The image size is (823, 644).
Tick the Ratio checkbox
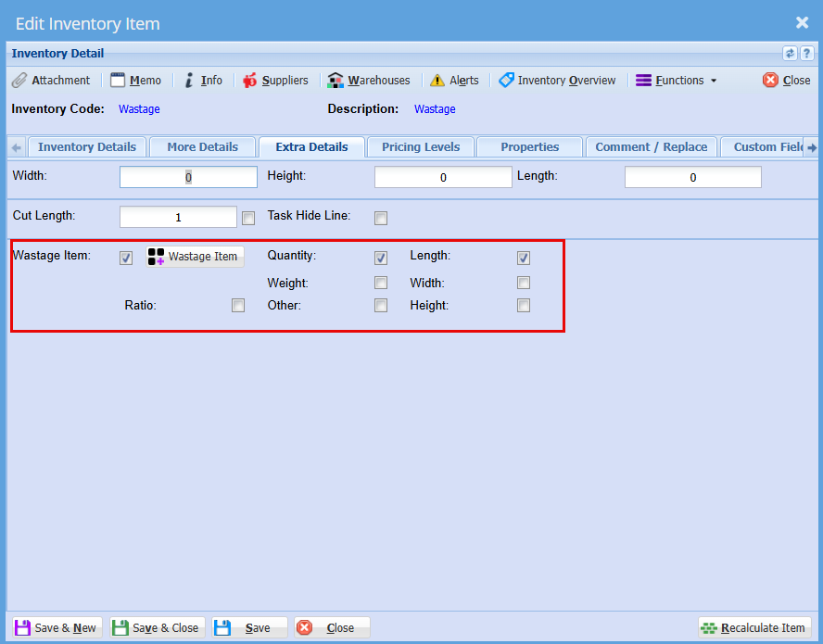pos(238,305)
